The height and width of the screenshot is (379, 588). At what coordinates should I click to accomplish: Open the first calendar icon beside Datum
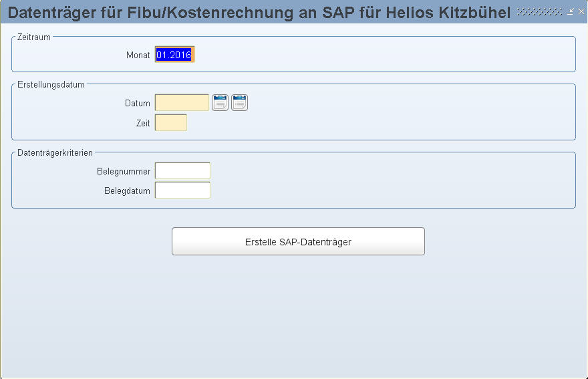pyautogui.click(x=220, y=102)
